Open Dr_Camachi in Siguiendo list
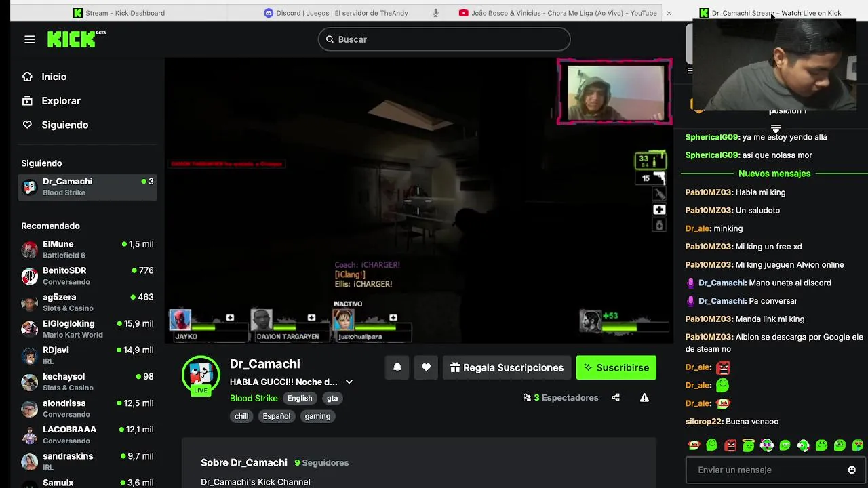The image size is (868, 488). [88, 186]
